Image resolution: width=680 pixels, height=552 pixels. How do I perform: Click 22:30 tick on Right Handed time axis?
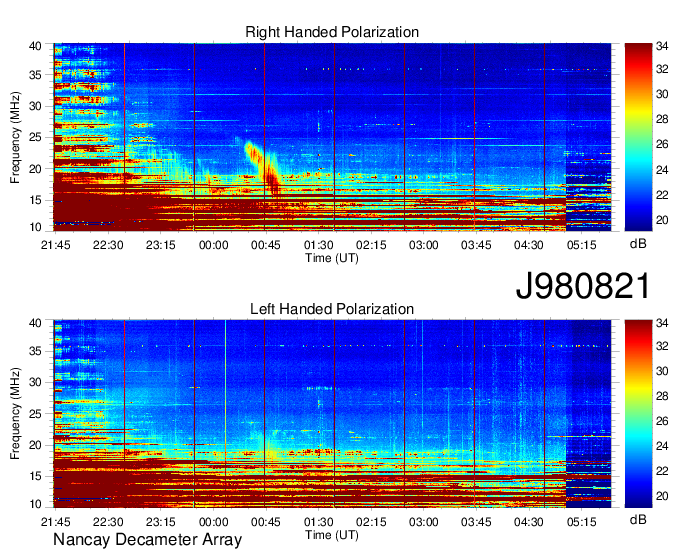(108, 245)
